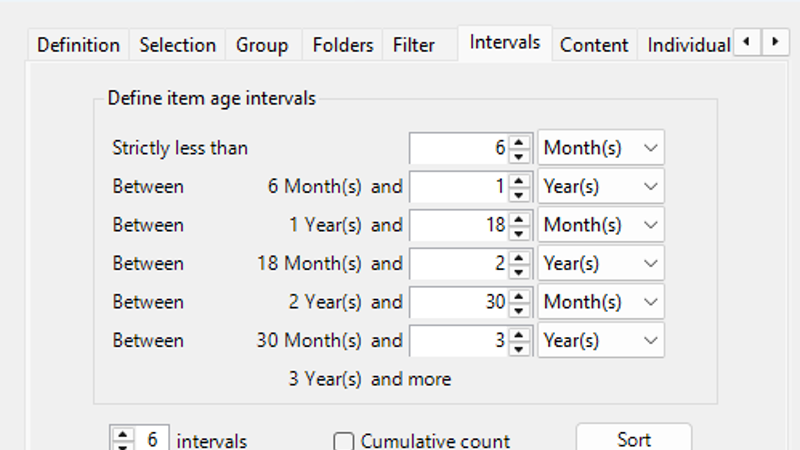Viewport: 800px width, 450px height.
Task: Increase upper bound of 6 Month(s) row
Action: (x=519, y=180)
